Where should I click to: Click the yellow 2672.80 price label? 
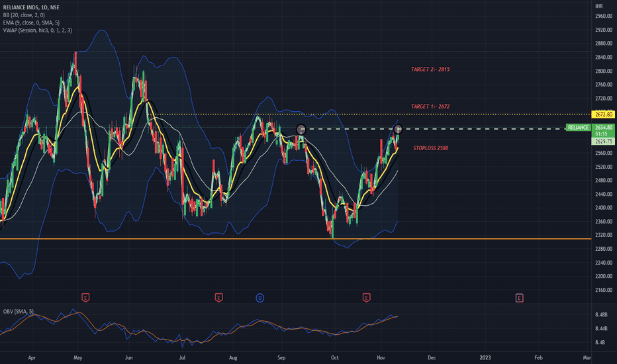(x=604, y=114)
